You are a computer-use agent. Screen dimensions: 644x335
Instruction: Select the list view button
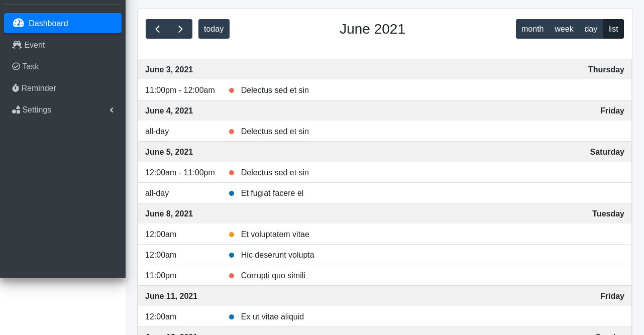click(x=613, y=29)
